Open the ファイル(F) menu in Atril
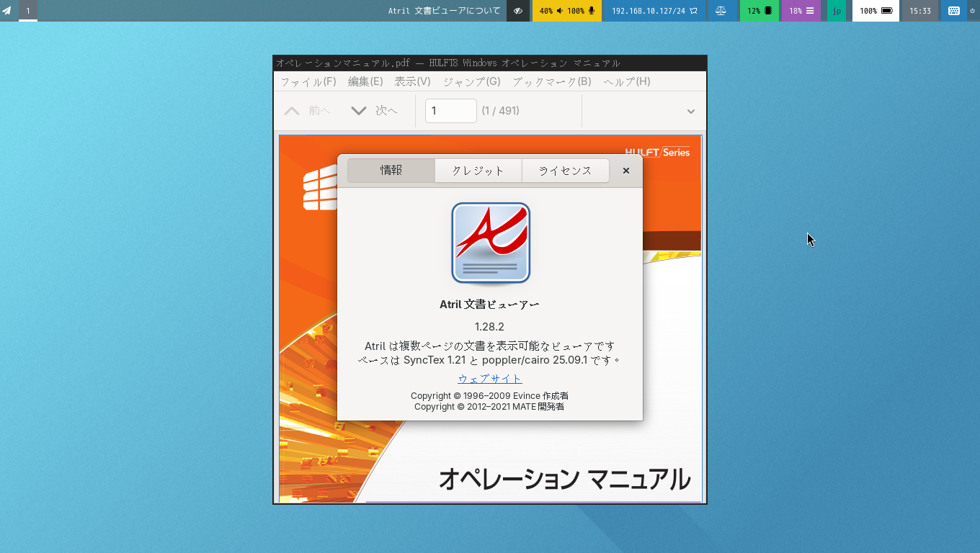This screenshot has width=980, height=553. [308, 81]
